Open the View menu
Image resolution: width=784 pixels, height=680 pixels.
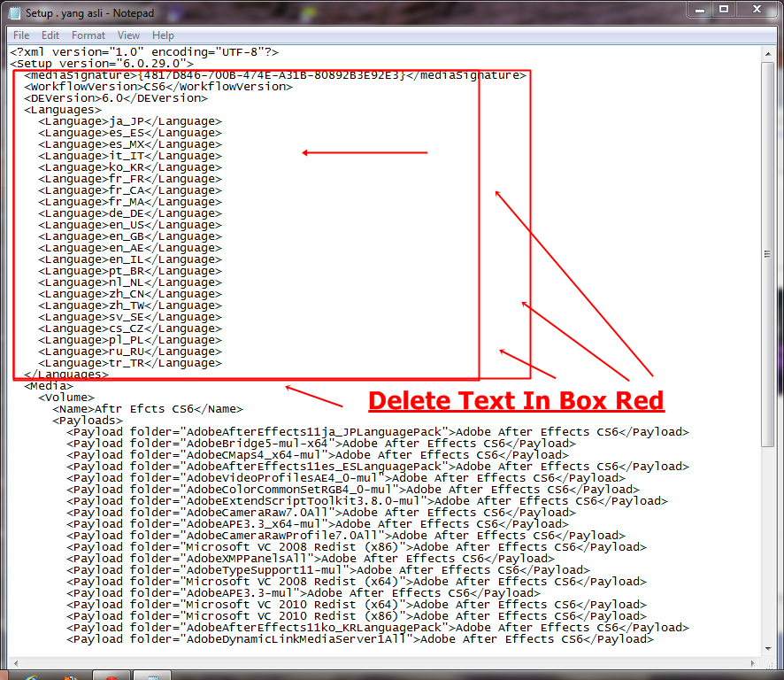coord(128,35)
